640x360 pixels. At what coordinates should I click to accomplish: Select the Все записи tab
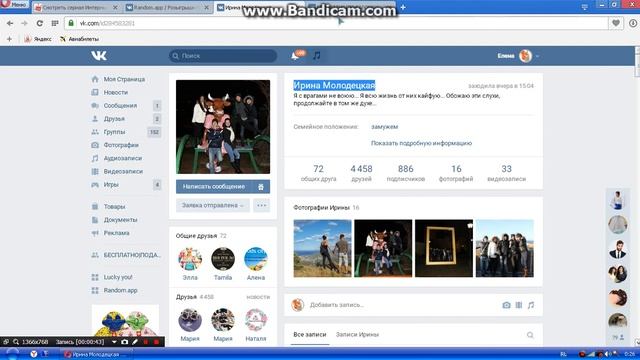pyautogui.click(x=310, y=335)
